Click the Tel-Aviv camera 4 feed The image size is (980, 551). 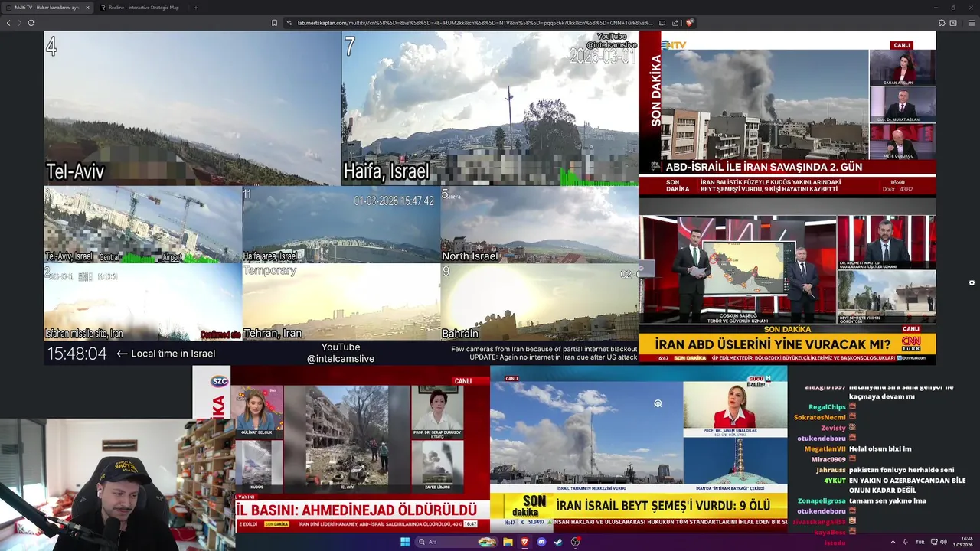click(192, 108)
